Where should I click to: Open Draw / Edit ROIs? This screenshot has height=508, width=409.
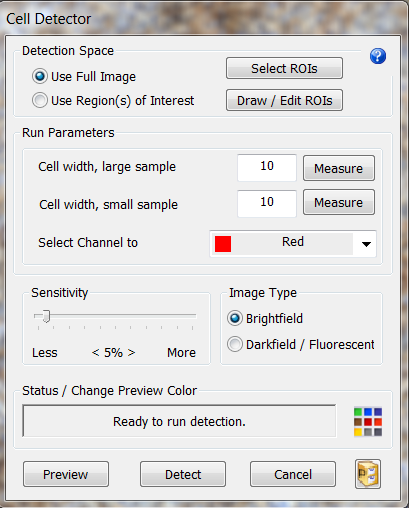284,100
